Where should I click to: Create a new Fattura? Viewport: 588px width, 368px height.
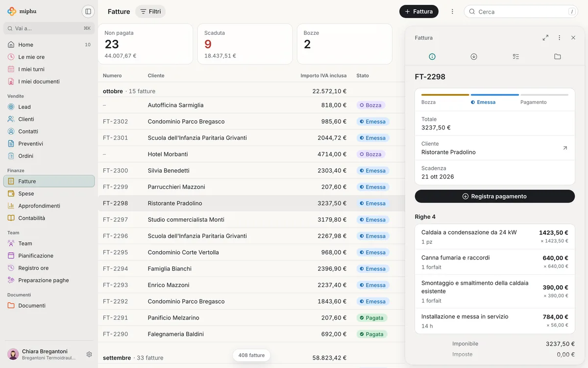click(x=419, y=11)
